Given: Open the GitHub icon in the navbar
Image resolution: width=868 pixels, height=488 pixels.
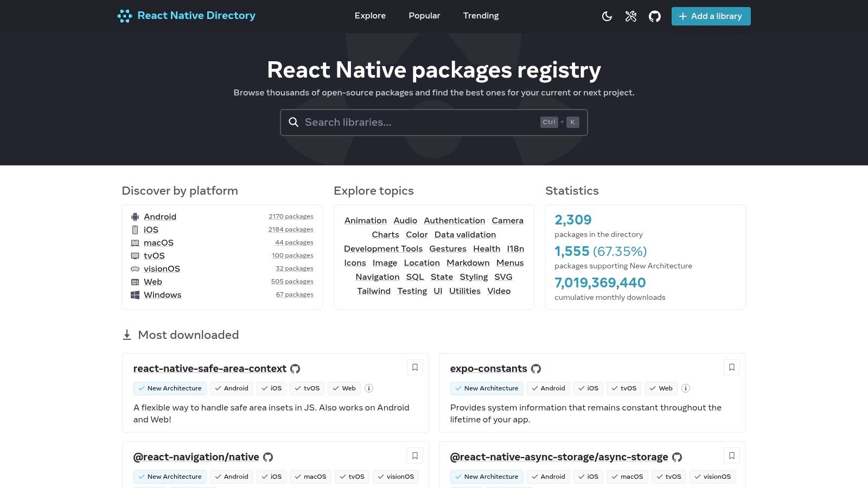Looking at the screenshot, I should (654, 16).
